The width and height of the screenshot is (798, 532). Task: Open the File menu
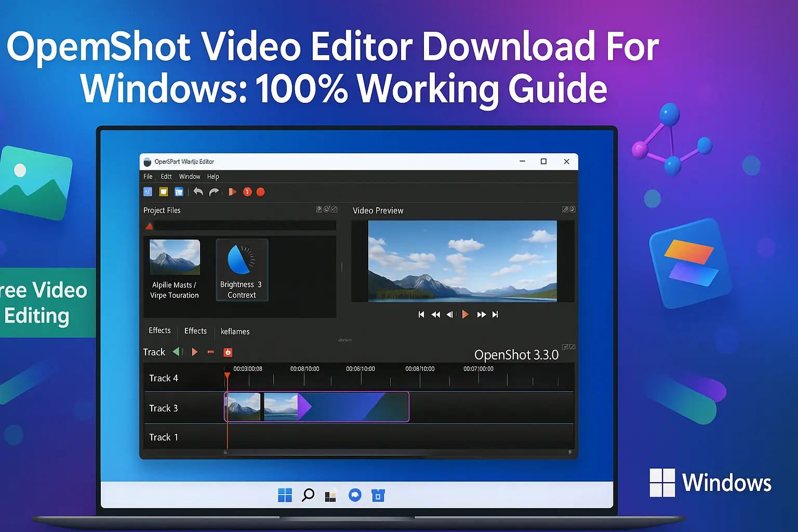[x=148, y=177]
